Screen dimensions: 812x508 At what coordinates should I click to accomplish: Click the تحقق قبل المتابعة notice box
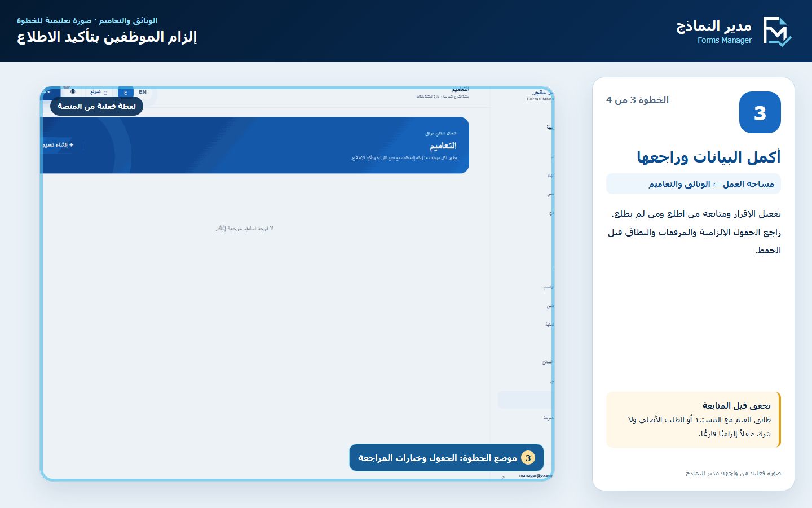[x=694, y=419]
